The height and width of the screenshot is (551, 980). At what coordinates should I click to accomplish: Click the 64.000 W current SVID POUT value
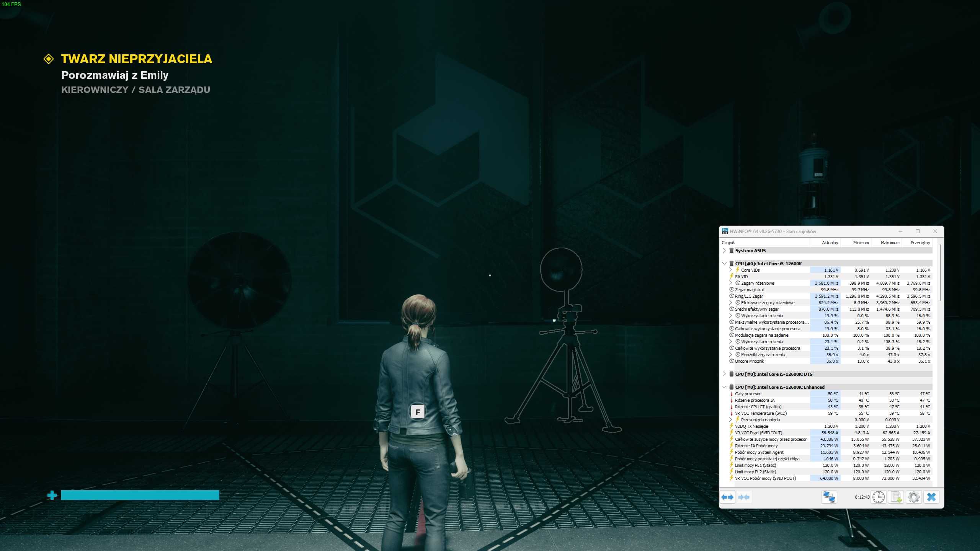(829, 478)
